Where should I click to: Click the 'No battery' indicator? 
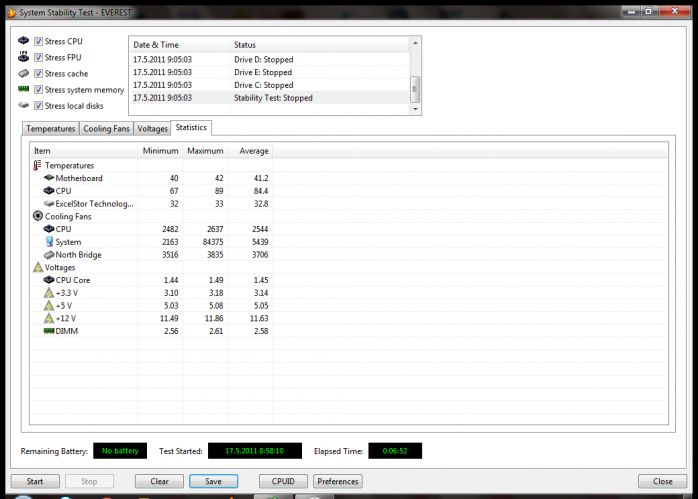pos(120,450)
